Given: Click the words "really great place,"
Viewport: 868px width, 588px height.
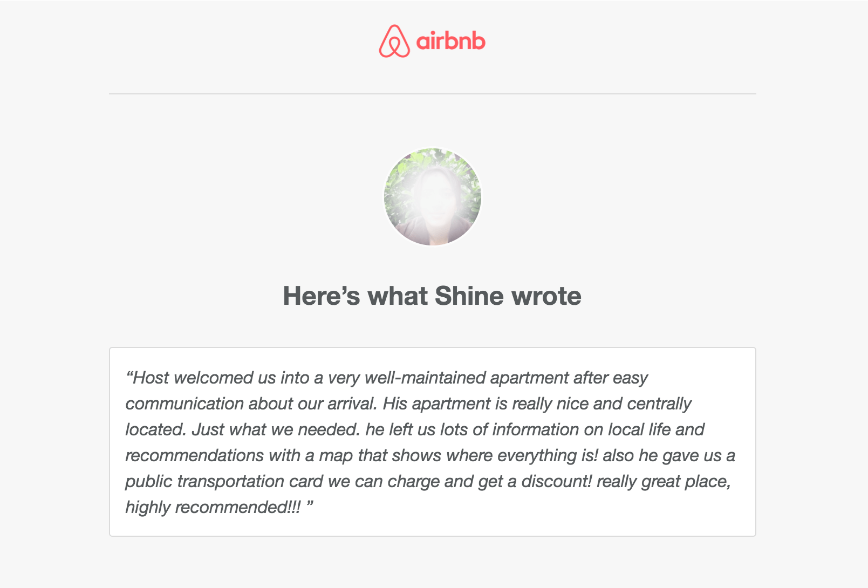Looking at the screenshot, I should 664,481.
